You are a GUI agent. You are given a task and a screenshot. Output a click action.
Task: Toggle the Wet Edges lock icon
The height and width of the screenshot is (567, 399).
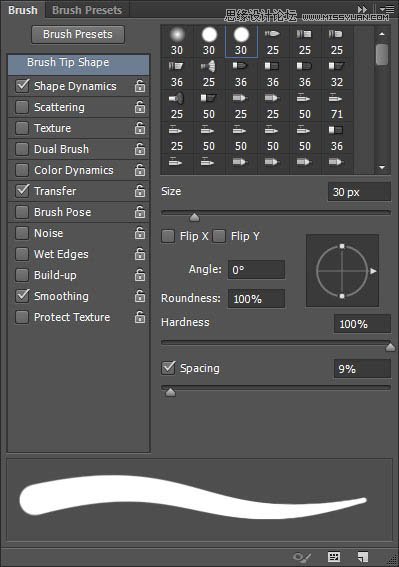coord(140,254)
